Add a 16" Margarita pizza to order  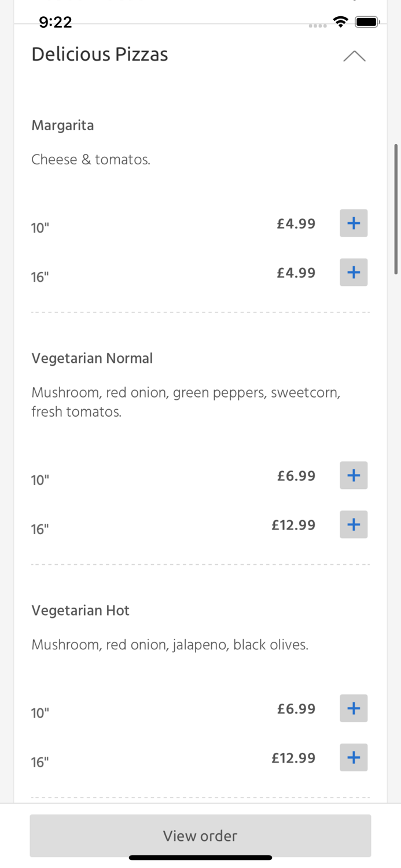[354, 272]
